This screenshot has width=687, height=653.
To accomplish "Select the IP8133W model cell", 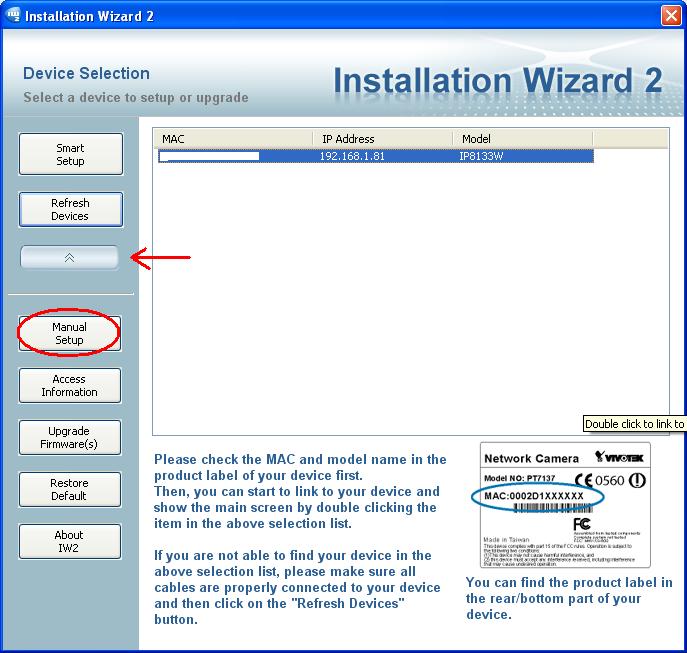I will [481, 156].
